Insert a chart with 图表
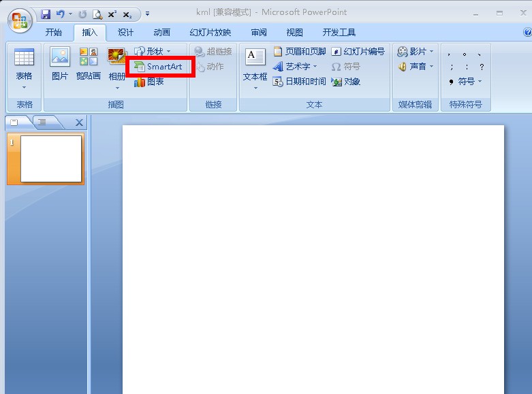Screen dimensions: 532x394 pyautogui.click(x=149, y=82)
